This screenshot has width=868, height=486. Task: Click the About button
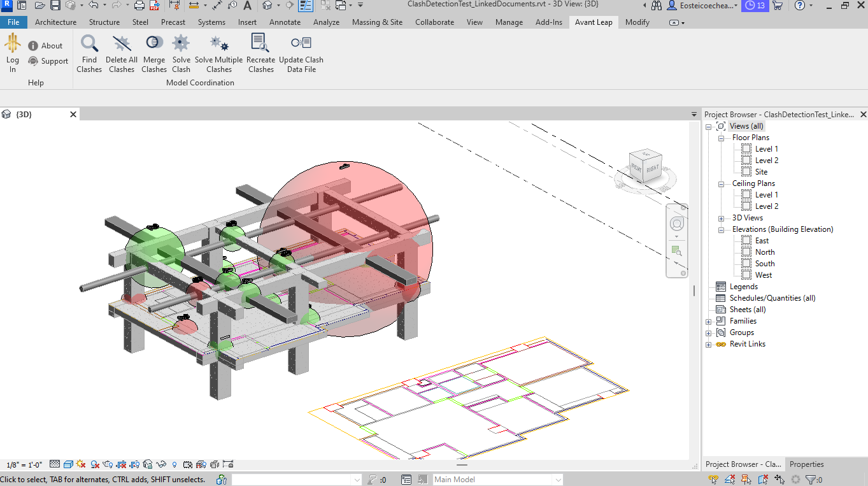(x=45, y=46)
